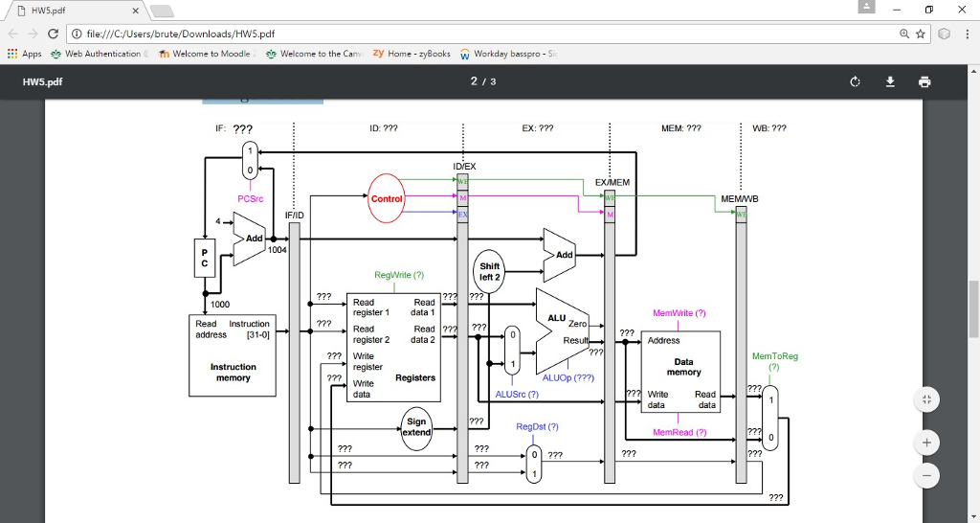Open Apps bookmarks shortcut
Viewport: 980px width, 523px height.
pyautogui.click(x=24, y=54)
